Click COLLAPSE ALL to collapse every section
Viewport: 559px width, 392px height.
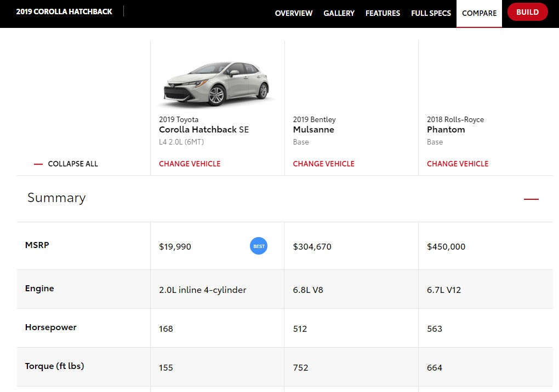[x=66, y=164]
